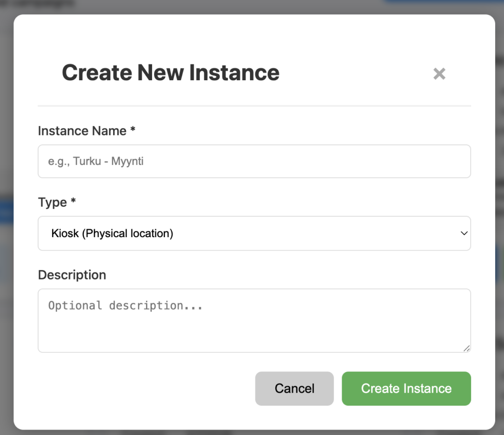The image size is (504, 435).
Task: Select the 'Kiosk (Physical location)' option text
Action: tap(112, 233)
